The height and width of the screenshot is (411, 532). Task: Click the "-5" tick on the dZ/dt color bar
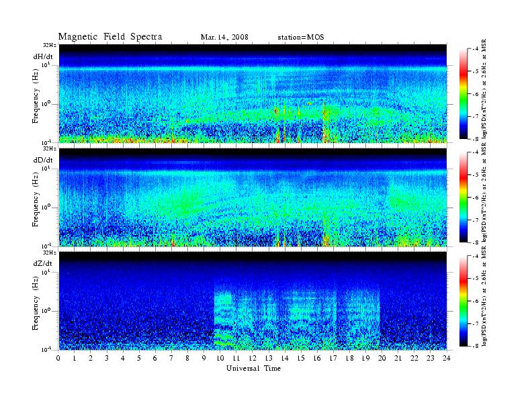[x=476, y=279]
